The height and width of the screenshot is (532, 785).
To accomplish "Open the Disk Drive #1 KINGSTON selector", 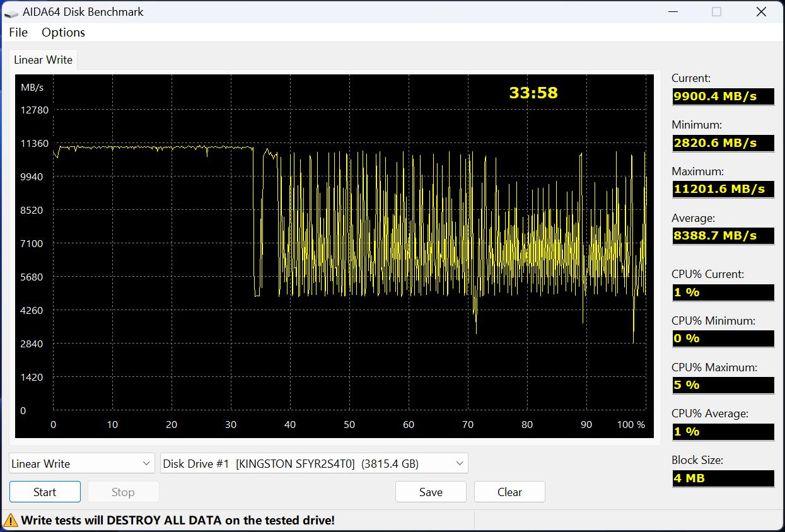I will point(314,464).
